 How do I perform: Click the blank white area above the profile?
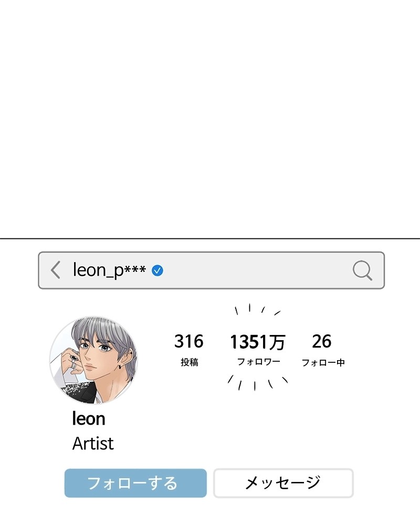pyautogui.click(x=210, y=115)
